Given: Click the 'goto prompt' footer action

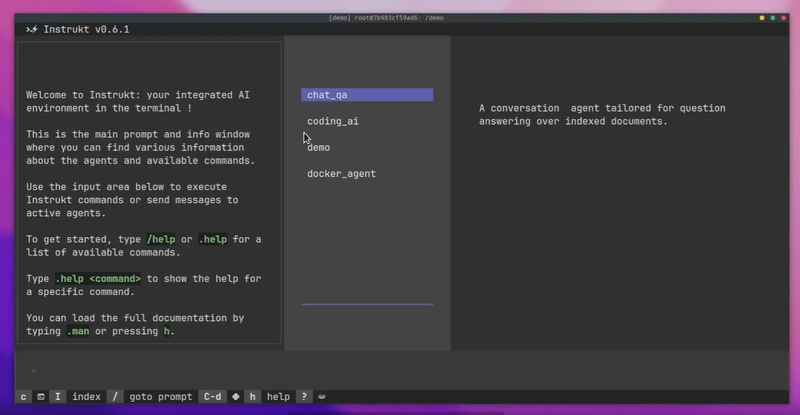Looking at the screenshot, I should [x=160, y=397].
